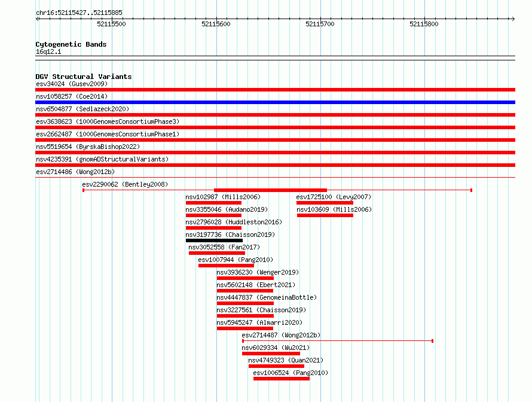This screenshot has height=402, width=532.
Task: Select the 16q12.1 cytogenetic band label
Action: click(48, 51)
